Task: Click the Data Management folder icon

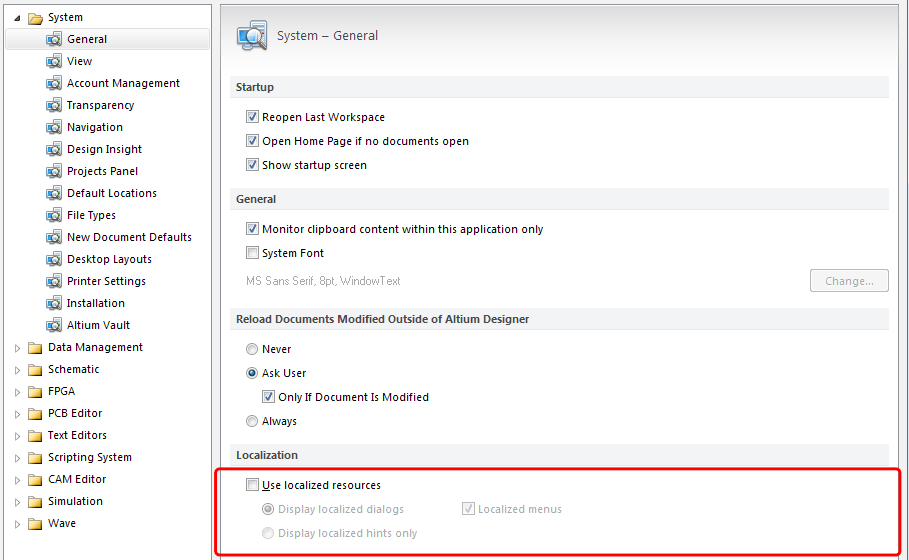Action: (35, 347)
